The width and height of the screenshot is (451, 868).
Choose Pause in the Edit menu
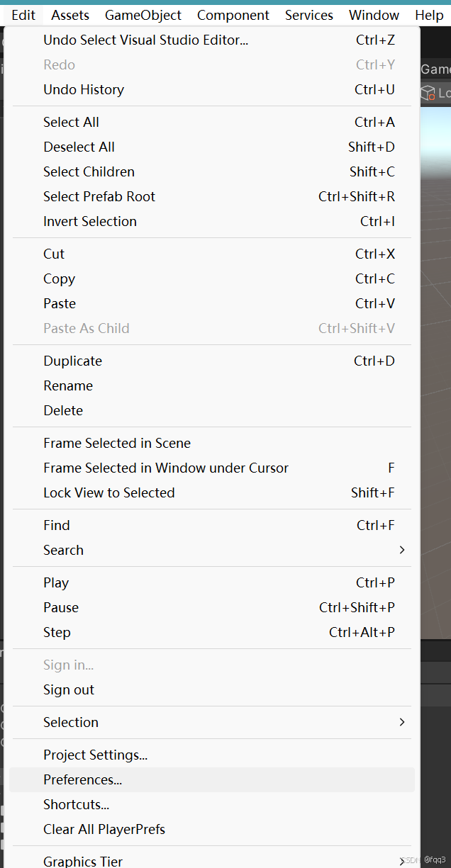coord(61,607)
